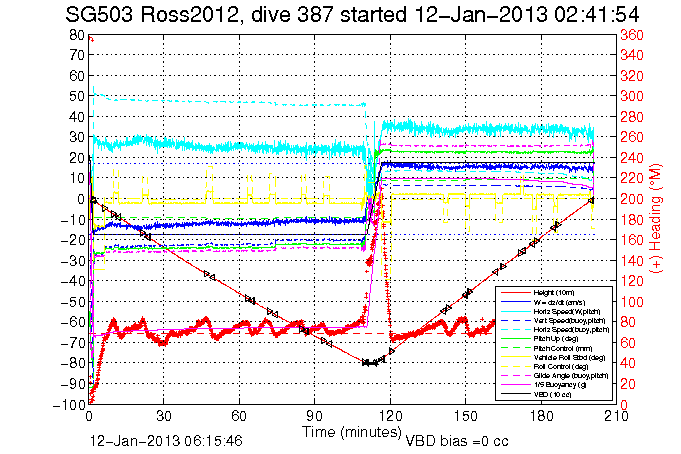This screenshot has width=681, height=454.
Task: Click the solid cyan line sample for Horiz Speed(W,pitch)
Action: [x=516, y=312]
